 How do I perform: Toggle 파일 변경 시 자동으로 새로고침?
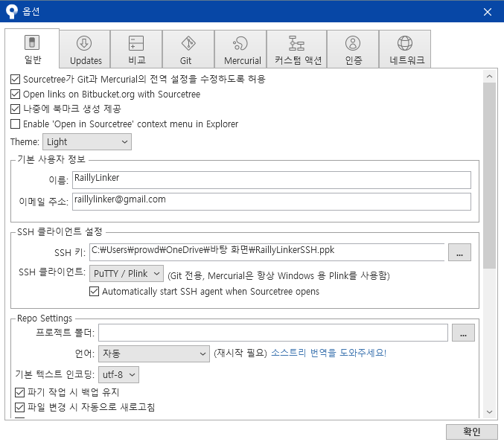coord(19,407)
